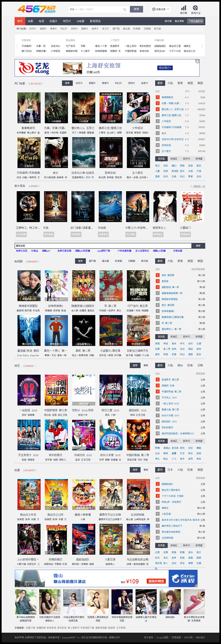This screenshot has height=644, width=221.
Task: Click the 下载迅播影院 button
Action: coord(196,21)
